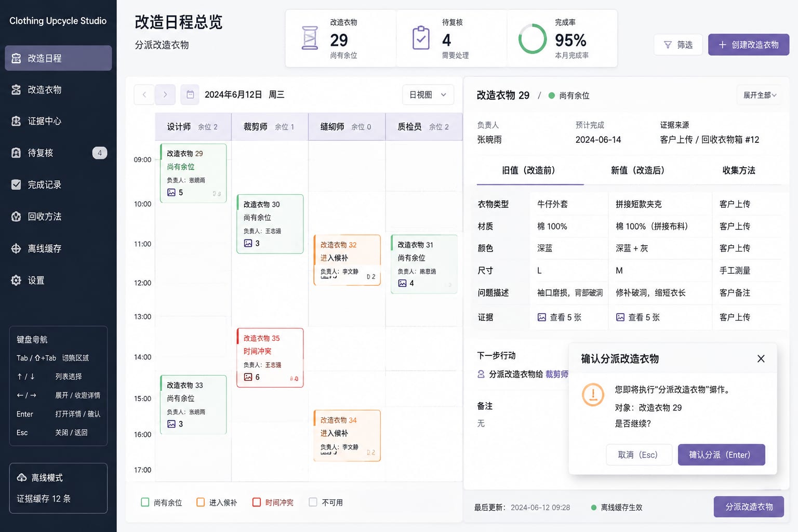Open the 日视图 view dropdown
This screenshot has height=532, width=798.
click(x=428, y=95)
